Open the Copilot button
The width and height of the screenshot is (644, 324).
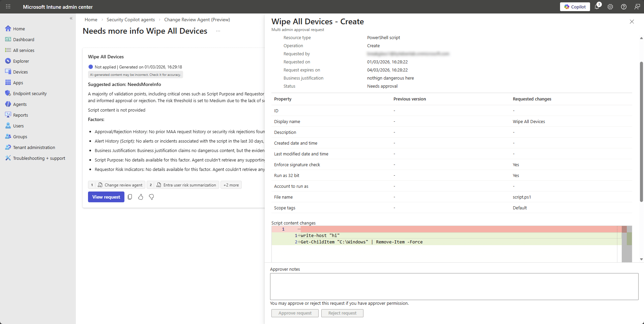[575, 7]
